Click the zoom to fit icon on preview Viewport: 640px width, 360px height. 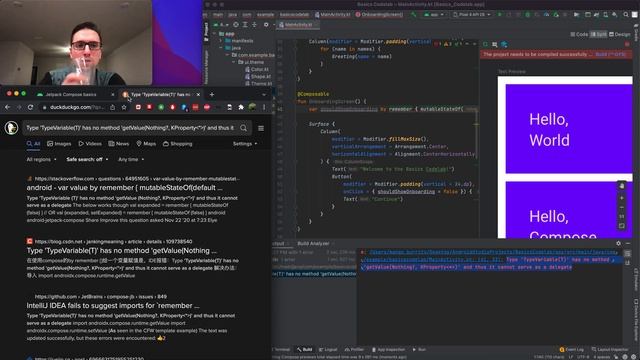tap(622, 226)
